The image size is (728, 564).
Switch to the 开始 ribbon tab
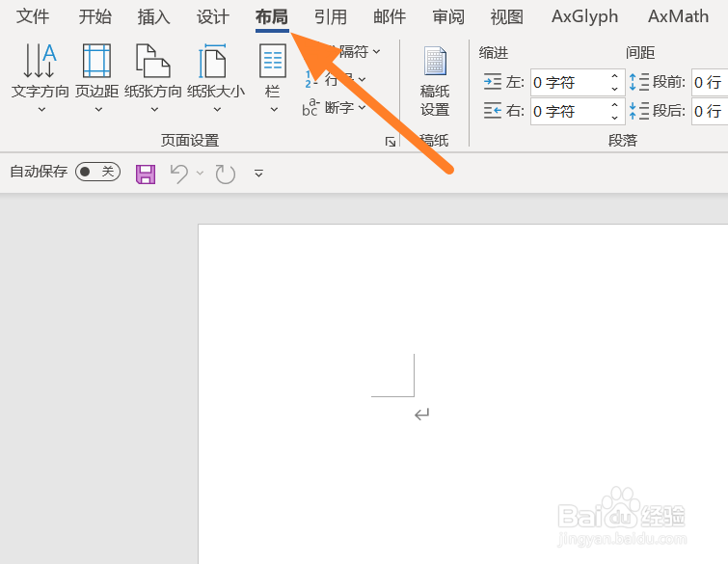(x=94, y=16)
